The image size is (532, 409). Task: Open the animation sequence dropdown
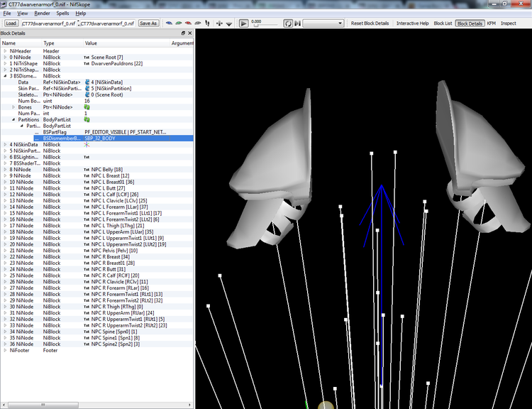pyautogui.click(x=323, y=23)
